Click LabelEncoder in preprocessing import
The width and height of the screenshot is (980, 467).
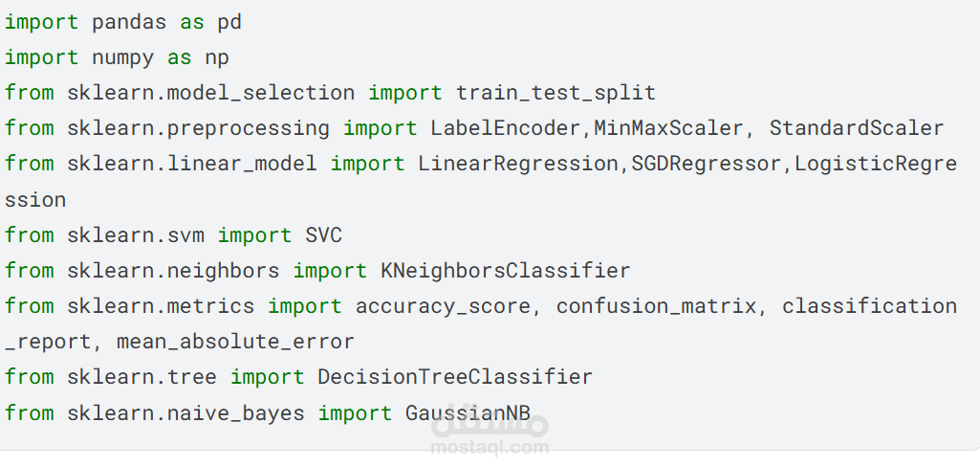pyautogui.click(x=506, y=128)
